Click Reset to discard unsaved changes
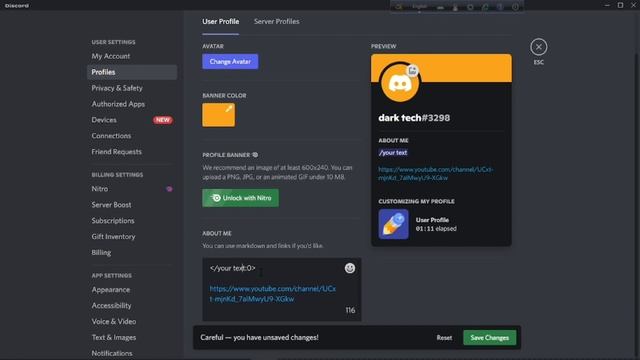The image size is (640, 360). (x=444, y=338)
